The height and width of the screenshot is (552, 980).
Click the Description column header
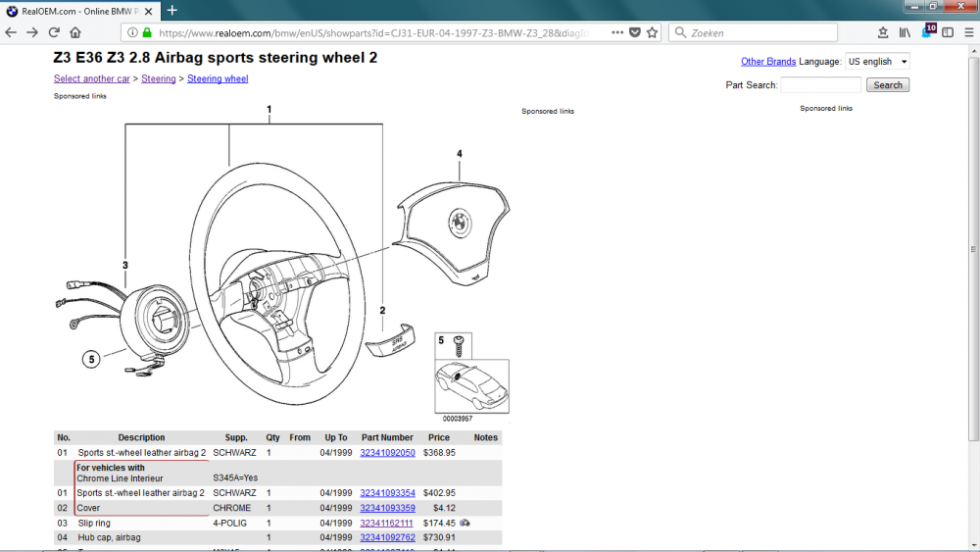click(141, 437)
